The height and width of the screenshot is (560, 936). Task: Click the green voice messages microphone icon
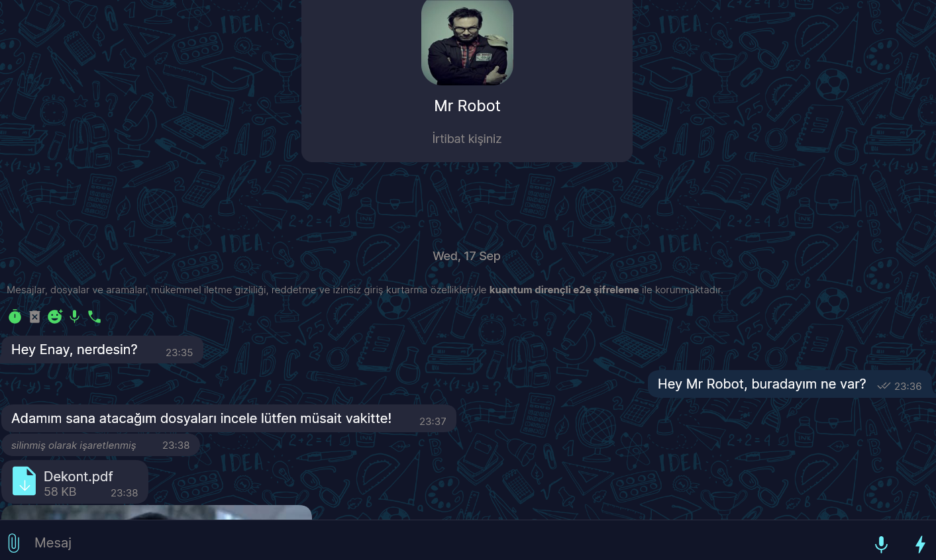pos(75,316)
